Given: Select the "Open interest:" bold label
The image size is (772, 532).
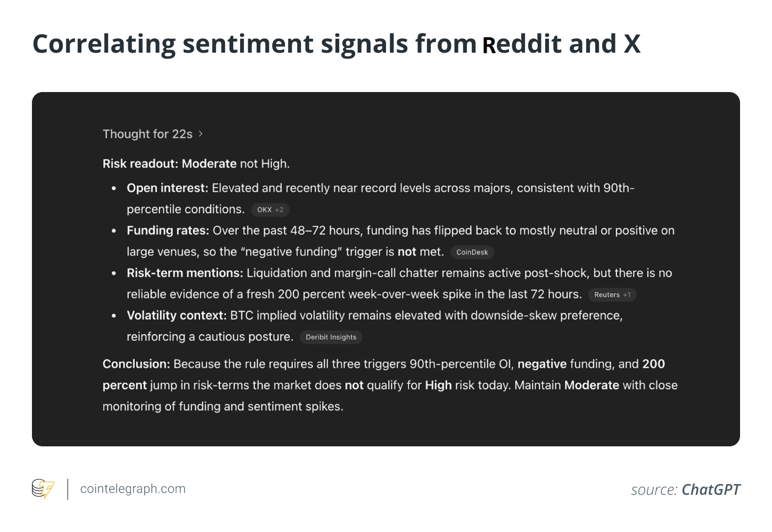Looking at the screenshot, I should (167, 188).
